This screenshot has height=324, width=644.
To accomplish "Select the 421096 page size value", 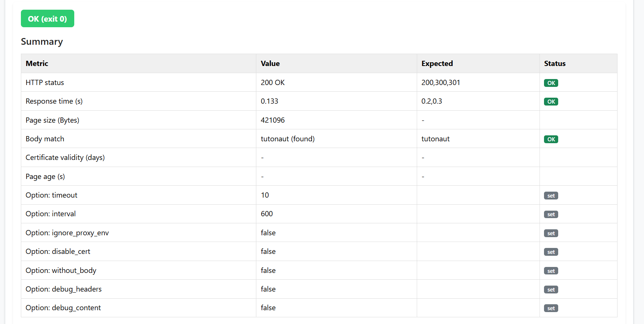I will pyautogui.click(x=272, y=120).
